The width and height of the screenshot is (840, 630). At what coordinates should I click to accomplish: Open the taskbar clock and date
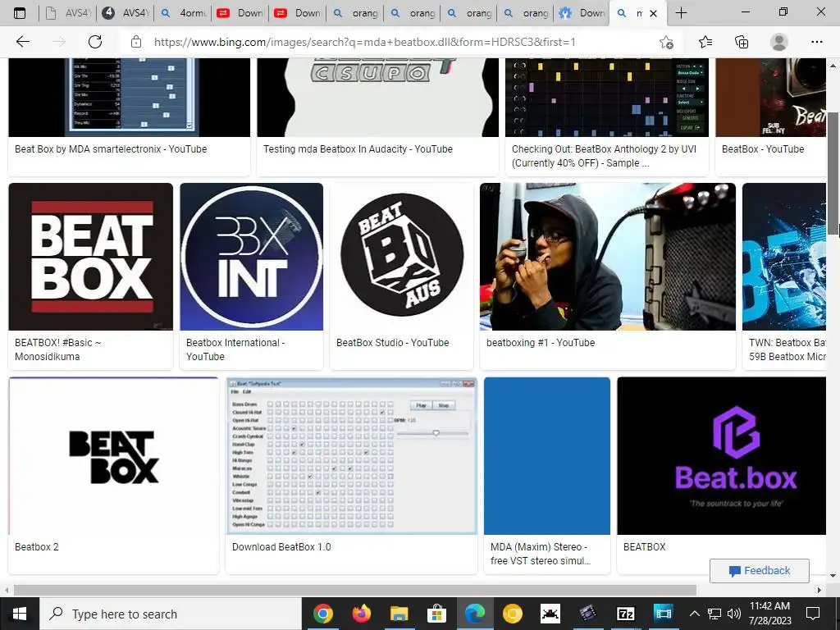(x=769, y=614)
